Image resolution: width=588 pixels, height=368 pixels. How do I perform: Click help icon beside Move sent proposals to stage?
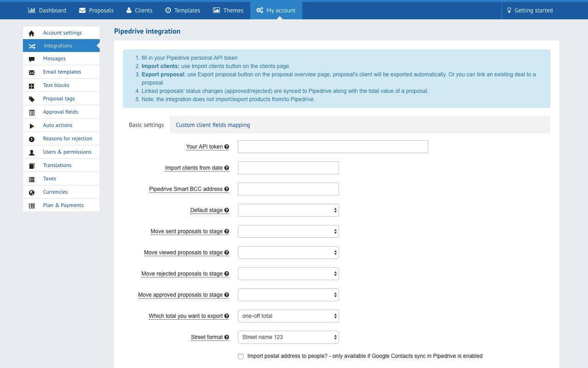(226, 231)
